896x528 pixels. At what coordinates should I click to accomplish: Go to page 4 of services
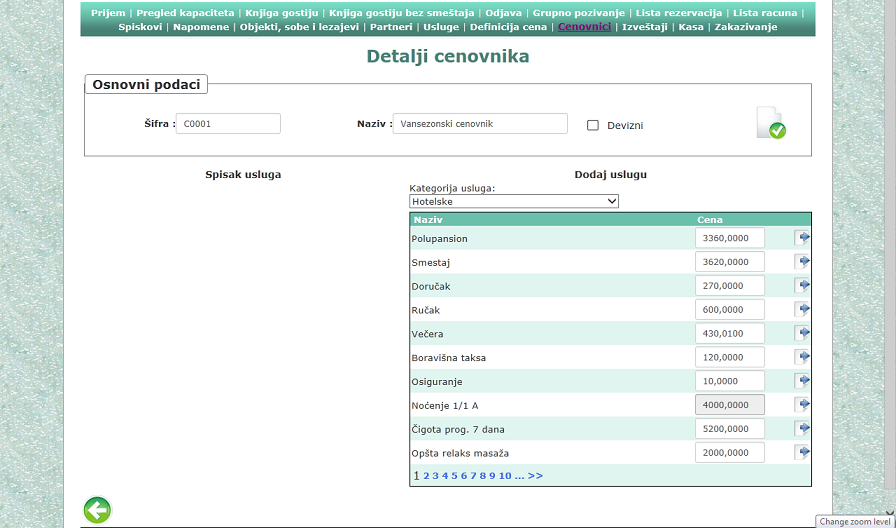pos(445,475)
